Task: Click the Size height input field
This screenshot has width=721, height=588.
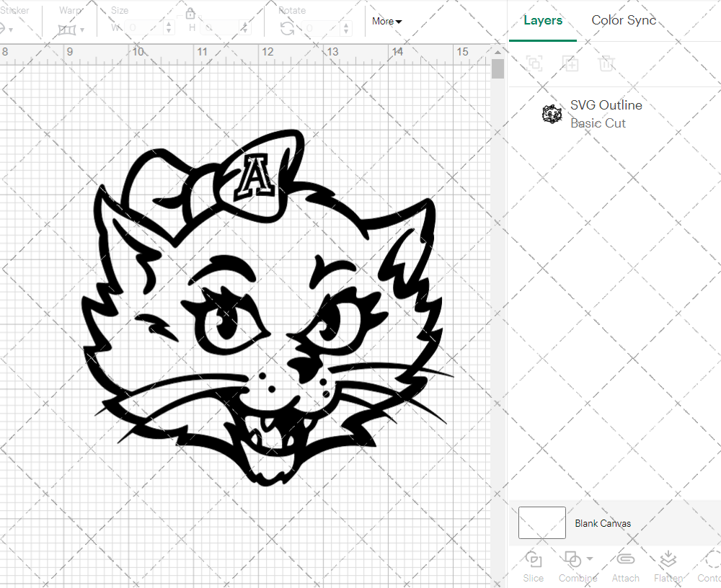Action: tap(220, 28)
